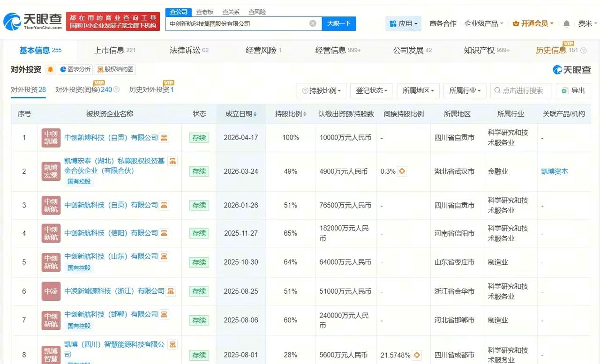Image resolution: width=600 pixels, height=364 pixels.
Task: Click the 凯博宏泰 company logo in row 2
Action: point(51,171)
